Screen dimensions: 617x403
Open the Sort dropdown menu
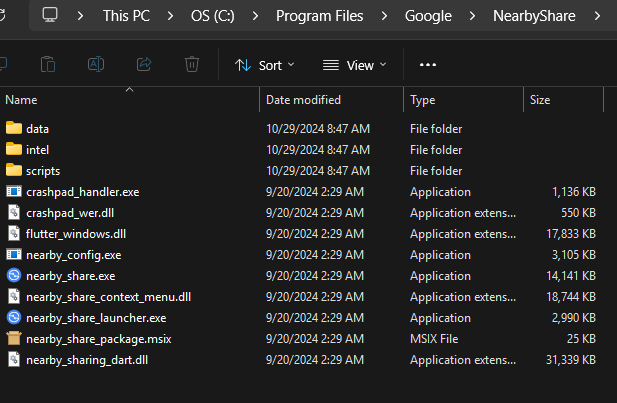[x=264, y=65]
